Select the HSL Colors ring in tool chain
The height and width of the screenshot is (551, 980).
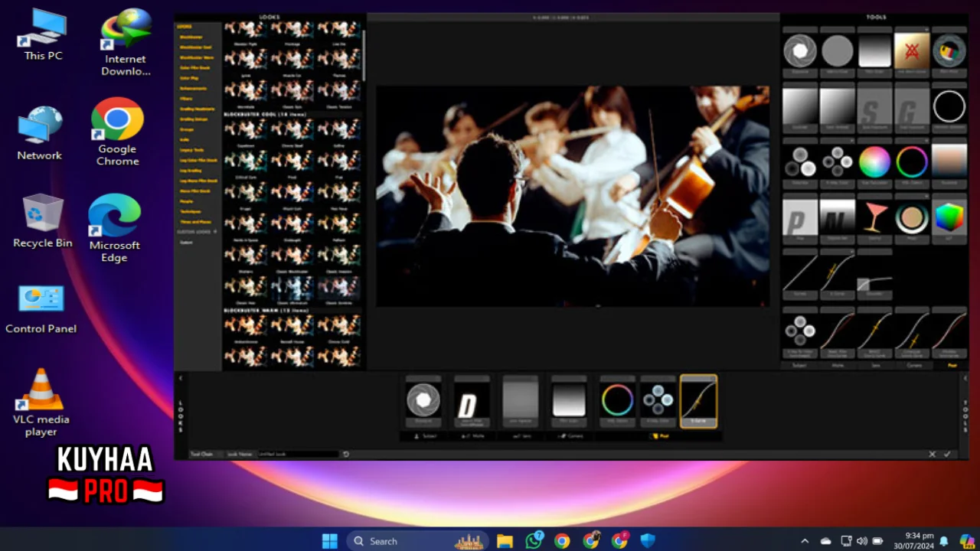coord(617,401)
